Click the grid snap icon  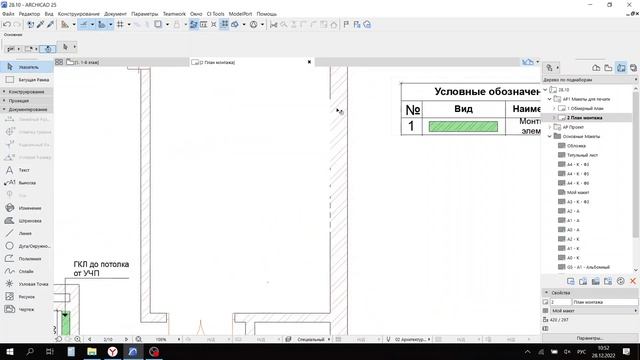pos(120,24)
